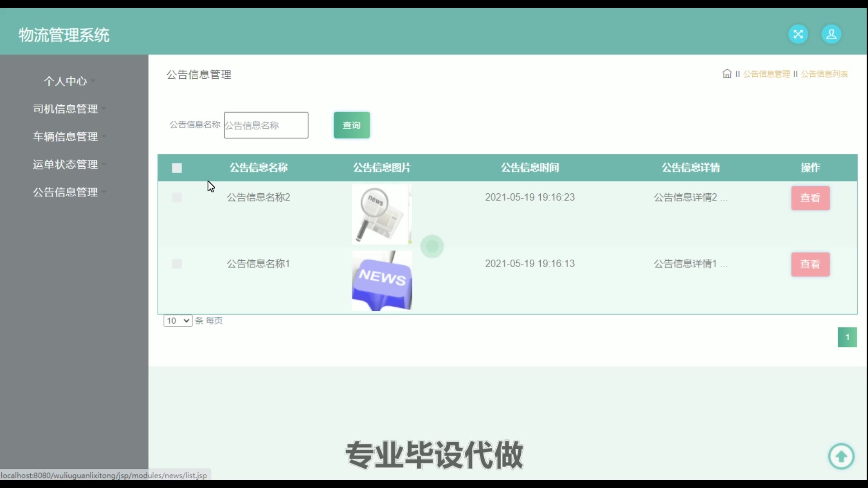The height and width of the screenshot is (488, 868).
Task: Focus the 公告信息名称 search input field
Action: coord(266,125)
